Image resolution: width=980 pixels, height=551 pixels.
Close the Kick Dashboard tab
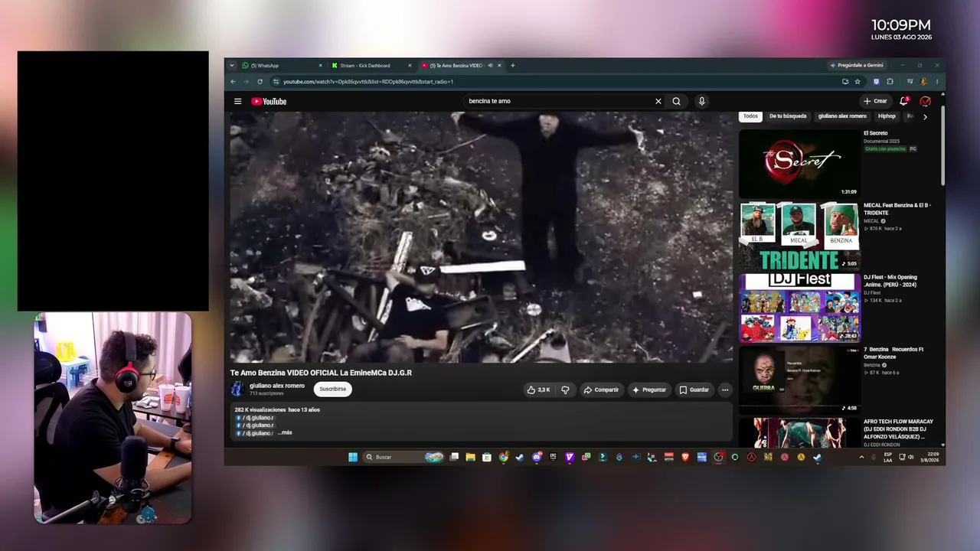(410, 66)
